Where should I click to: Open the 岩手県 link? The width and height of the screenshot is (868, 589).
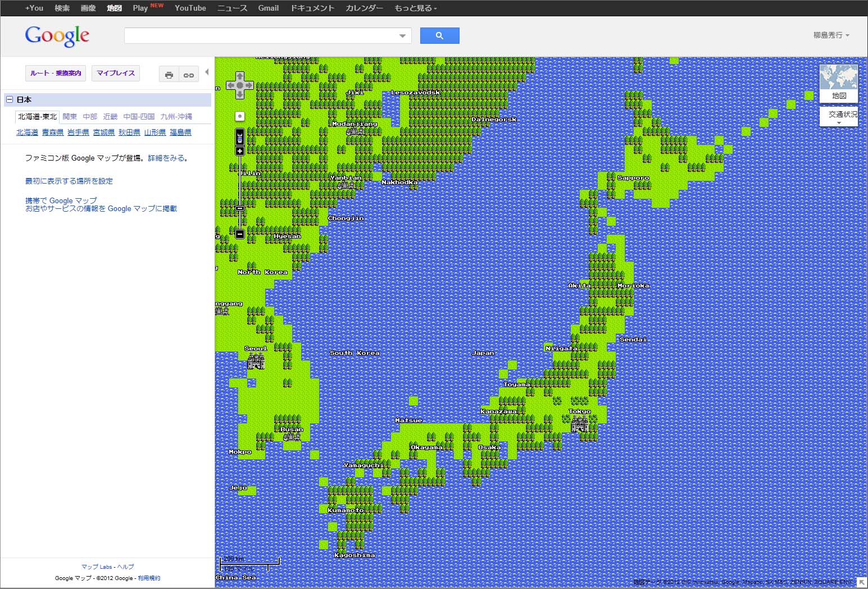(78, 133)
